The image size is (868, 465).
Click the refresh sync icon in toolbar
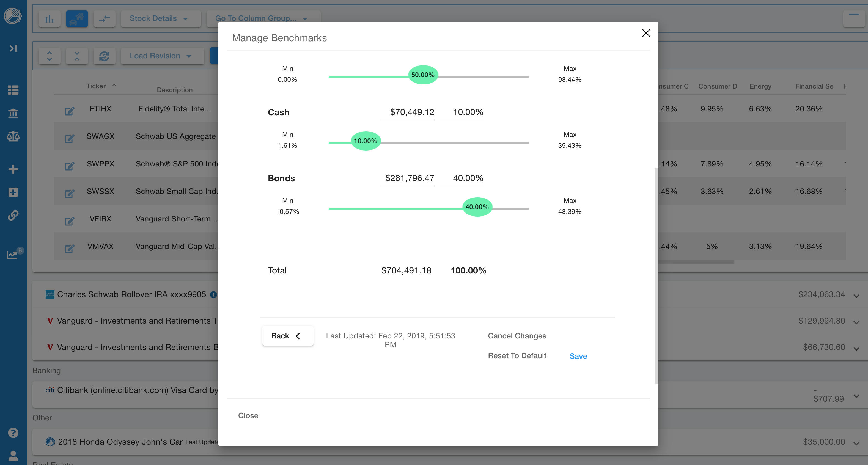[104, 56]
